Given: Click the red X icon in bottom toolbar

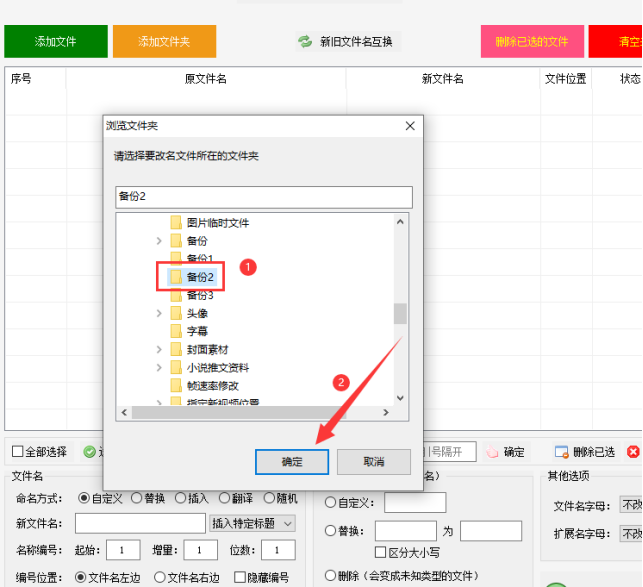Looking at the screenshot, I should (633, 452).
